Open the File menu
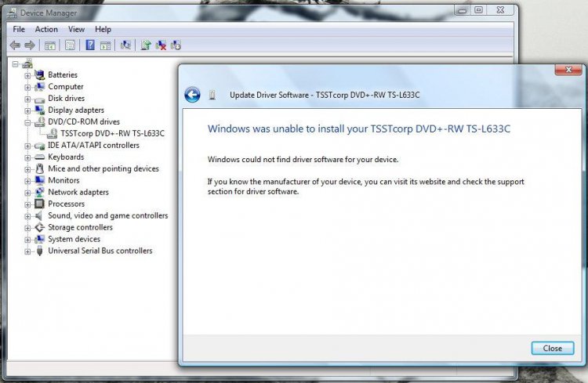The width and height of the screenshot is (588, 383). [x=19, y=29]
